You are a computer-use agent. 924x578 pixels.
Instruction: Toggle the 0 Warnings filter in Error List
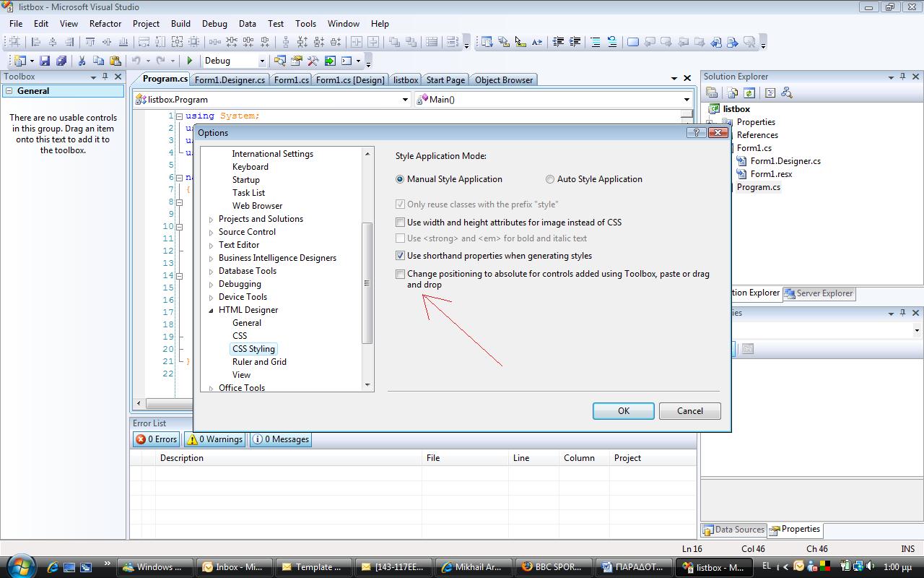(214, 439)
